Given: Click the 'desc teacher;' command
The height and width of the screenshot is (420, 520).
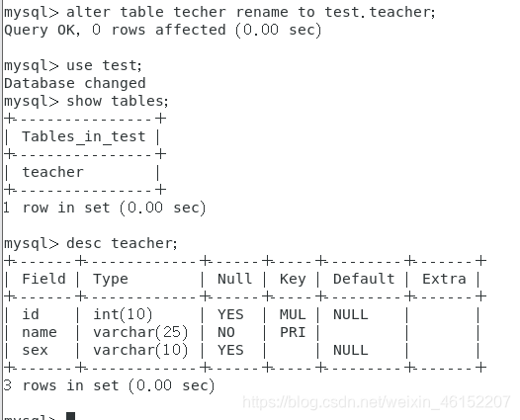Looking at the screenshot, I should click(x=122, y=243).
